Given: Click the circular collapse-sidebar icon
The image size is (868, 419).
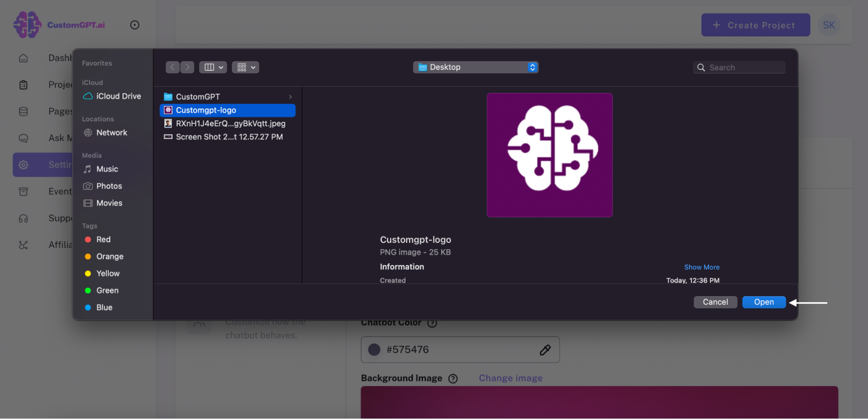Looking at the screenshot, I should 135,25.
